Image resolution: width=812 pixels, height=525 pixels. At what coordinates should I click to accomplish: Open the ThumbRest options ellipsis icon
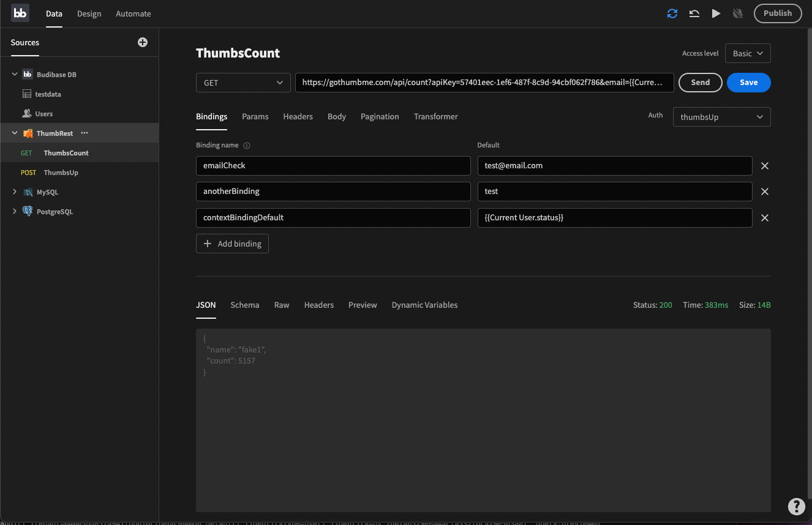pos(84,132)
